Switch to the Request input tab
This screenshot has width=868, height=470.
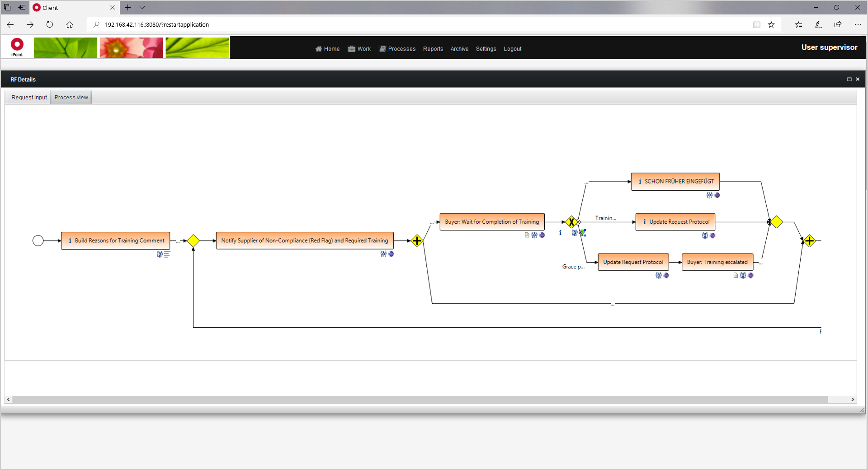29,97
